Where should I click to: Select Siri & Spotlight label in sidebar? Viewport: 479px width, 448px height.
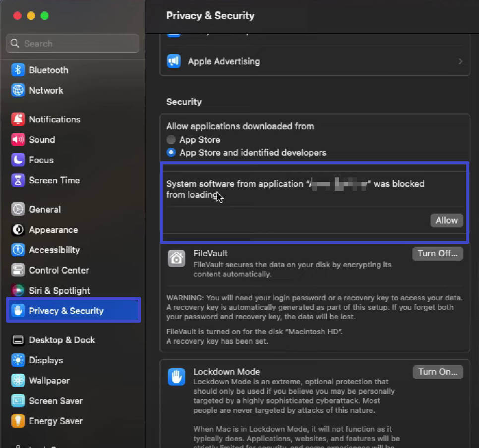pyautogui.click(x=60, y=290)
